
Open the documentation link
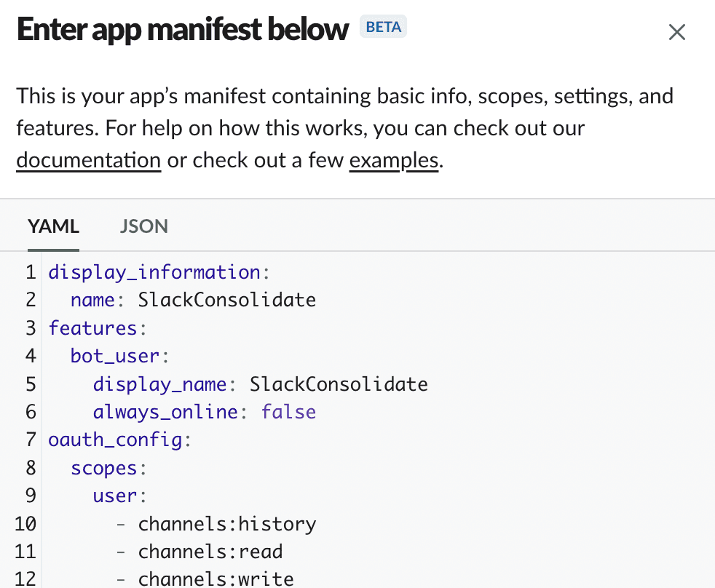(88, 159)
